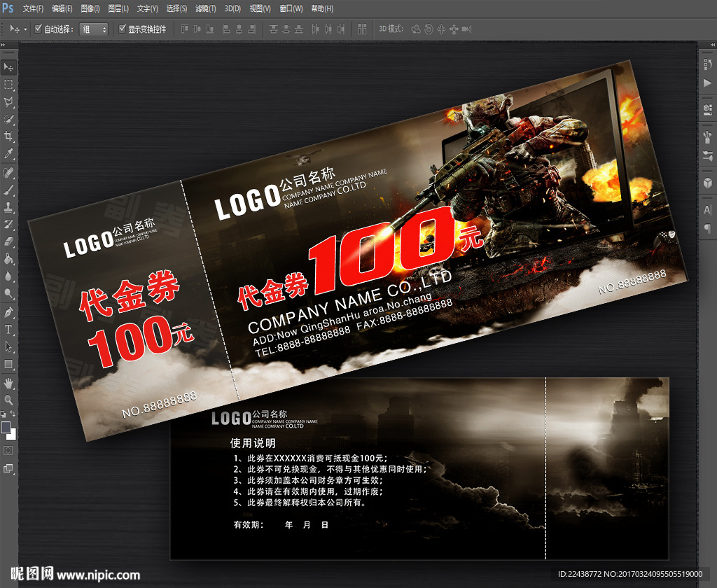Open the 组 auto-select dropdown
Viewport: 717px width, 588px height.
point(94,29)
